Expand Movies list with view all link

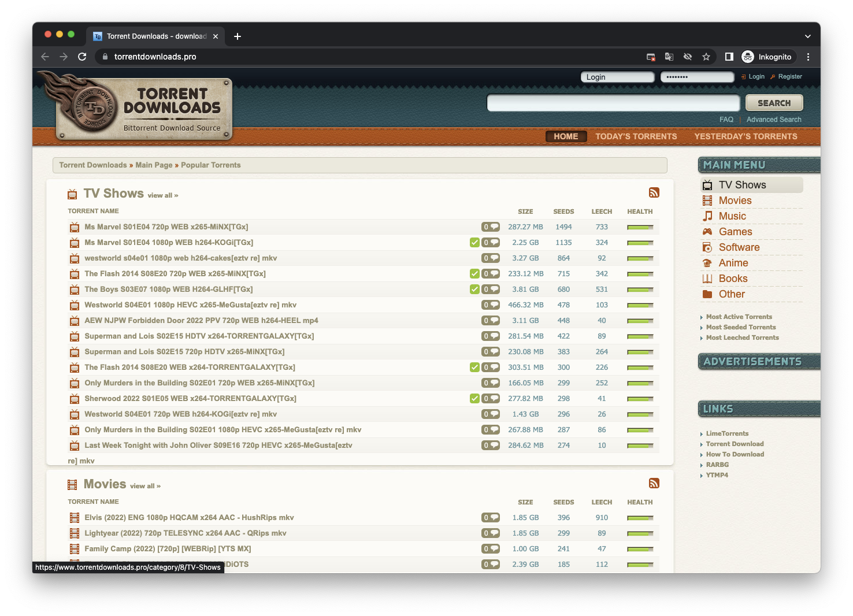click(x=145, y=487)
